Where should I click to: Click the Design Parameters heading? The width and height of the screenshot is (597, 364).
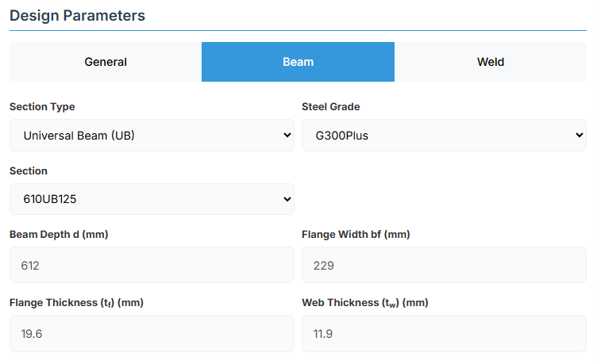click(77, 15)
